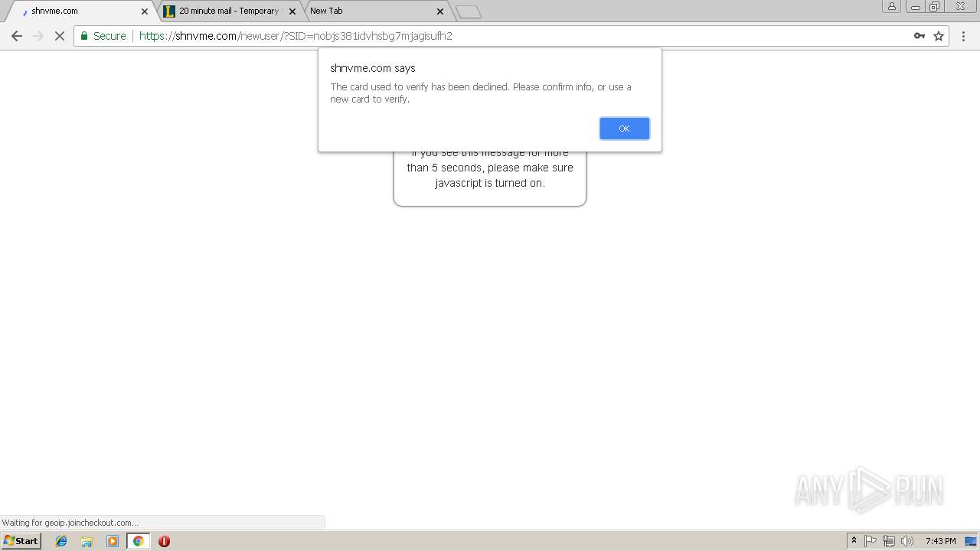Switch to the shnvme.com tab

(x=80, y=11)
